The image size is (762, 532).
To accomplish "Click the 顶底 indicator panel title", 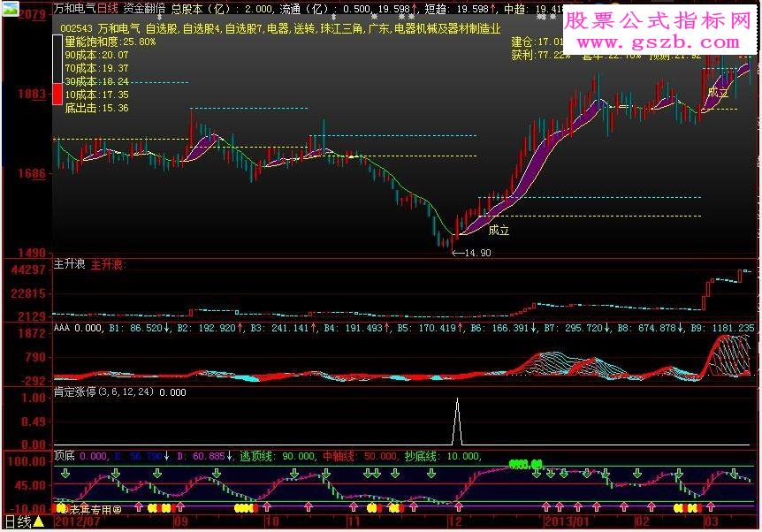I will pos(64,455).
